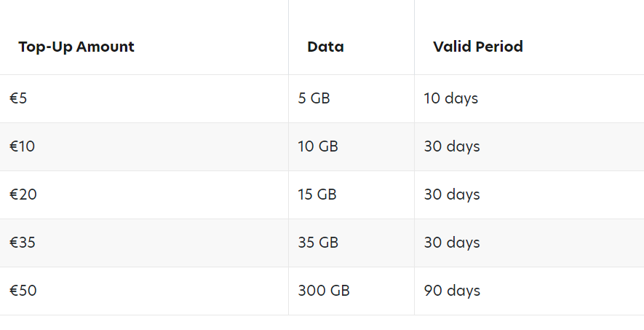Click the Data column header

[x=325, y=47]
